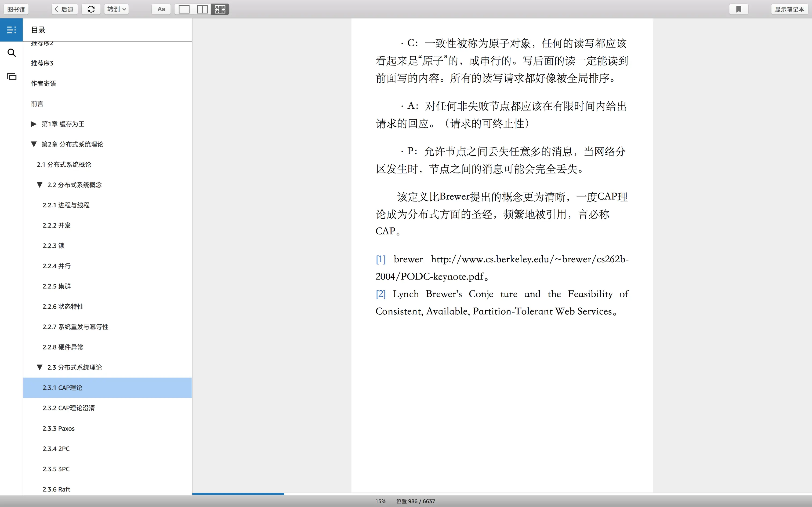Click the [1] footnote reference link
Screen dimensions: 812x507
point(380,259)
